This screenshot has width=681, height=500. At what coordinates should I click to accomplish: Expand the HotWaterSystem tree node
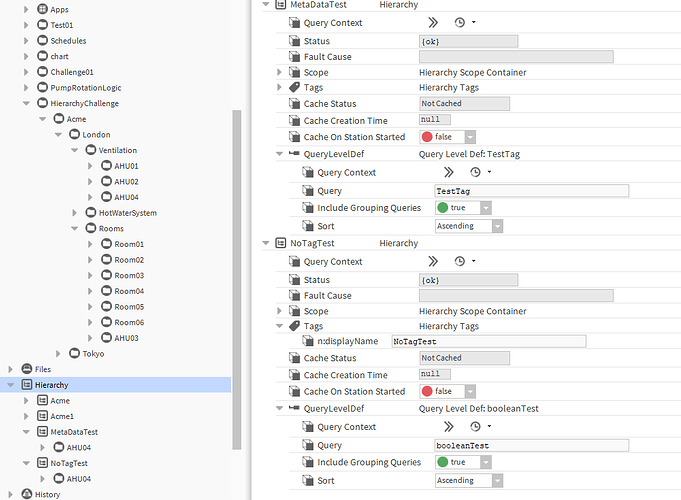coord(76,213)
